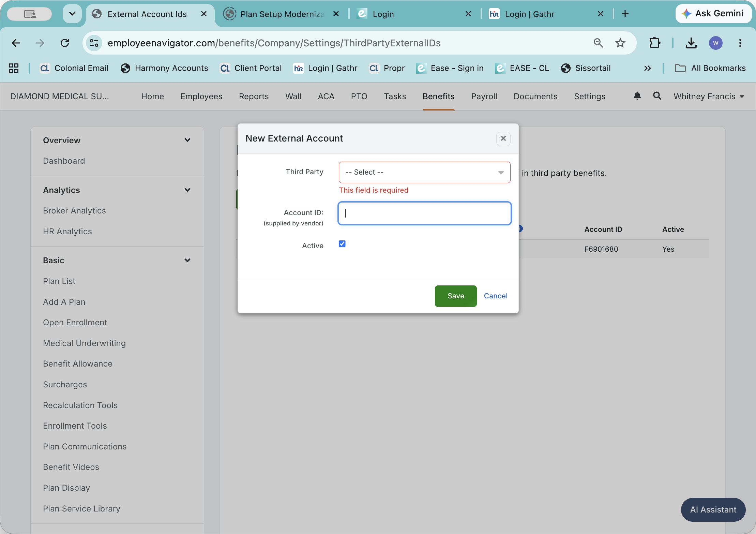
Task: Open Ease - Sign in bookmark
Action: click(x=450, y=68)
